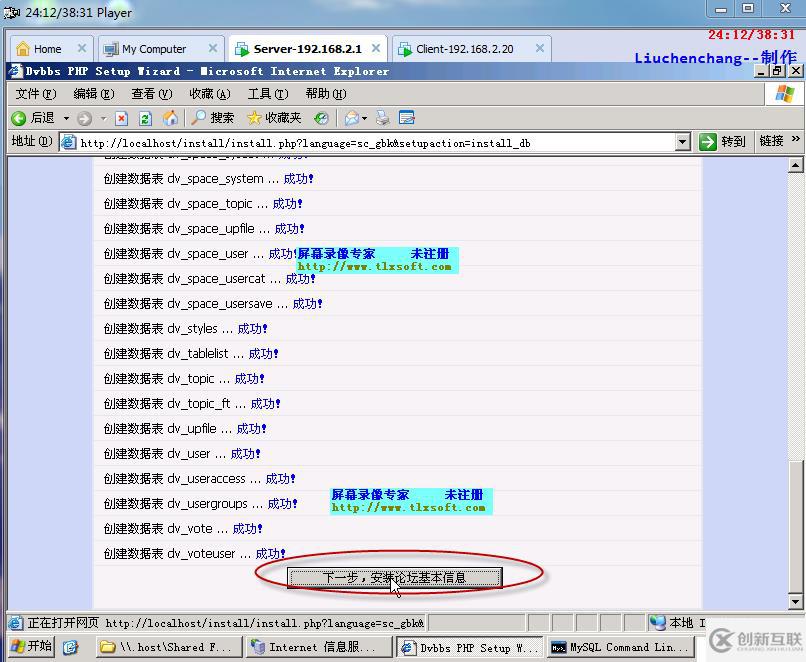806x662 pixels.
Task: Click the status bar loading page icon
Action: (x=16, y=623)
